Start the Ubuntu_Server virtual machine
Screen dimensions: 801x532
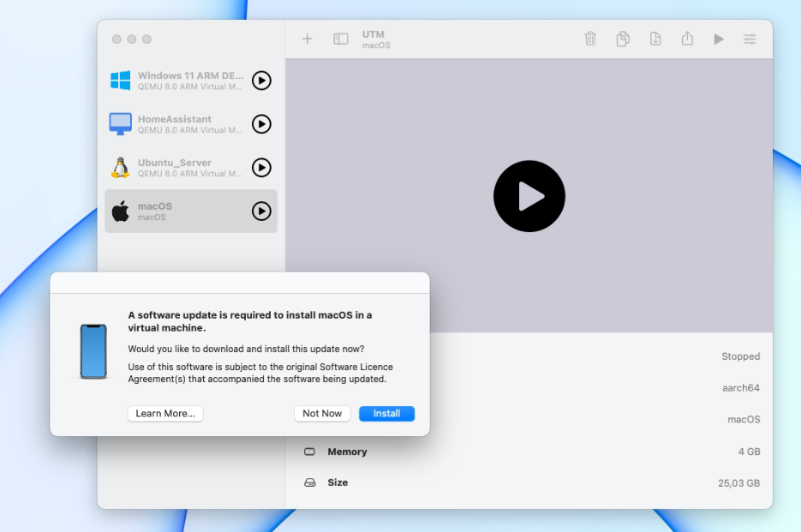pos(261,167)
